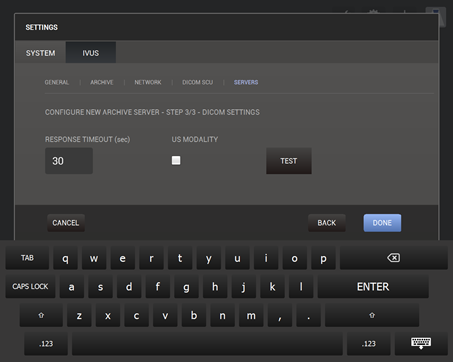Tap the left shift arrow key
Image resolution: width=453 pixels, height=362 pixels.
41,315
